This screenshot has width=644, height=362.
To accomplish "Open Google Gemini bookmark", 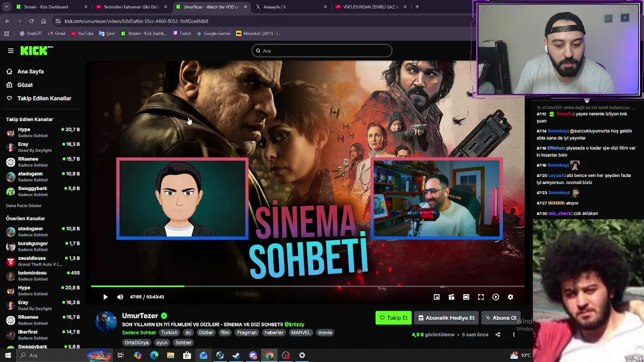I will click(x=213, y=34).
